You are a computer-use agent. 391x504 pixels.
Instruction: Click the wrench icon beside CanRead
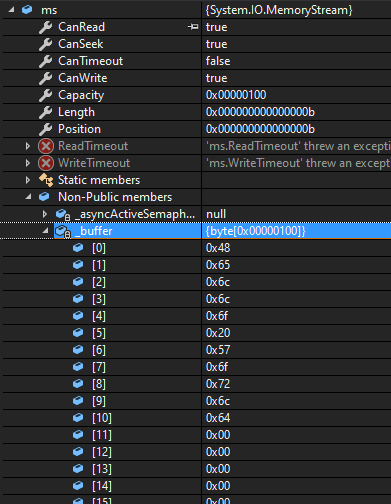pyautogui.click(x=46, y=27)
